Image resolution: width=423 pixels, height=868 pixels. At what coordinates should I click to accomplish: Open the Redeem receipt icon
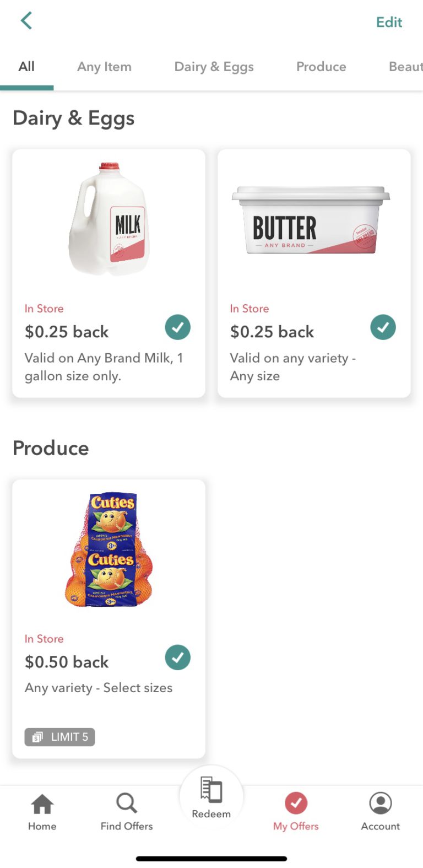(211, 790)
